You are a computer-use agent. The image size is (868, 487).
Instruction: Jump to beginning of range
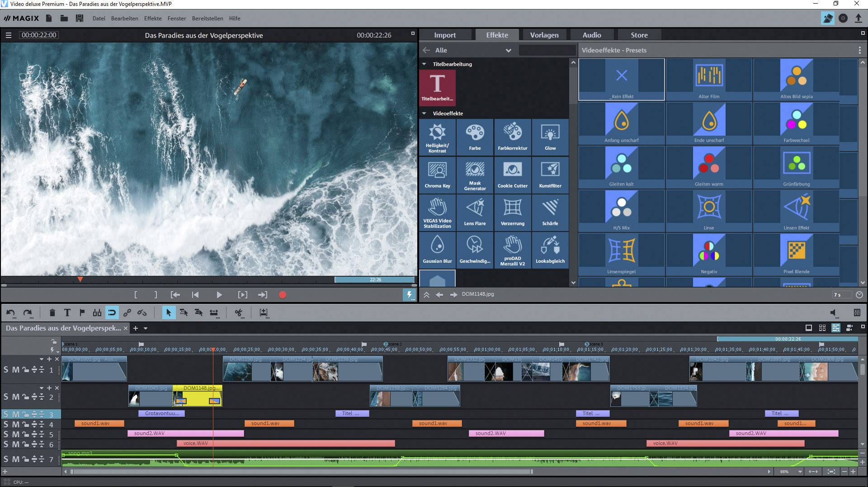click(175, 295)
